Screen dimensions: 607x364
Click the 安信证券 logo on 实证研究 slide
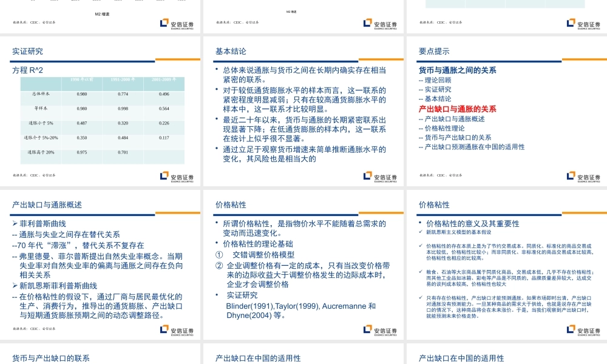[x=176, y=177]
